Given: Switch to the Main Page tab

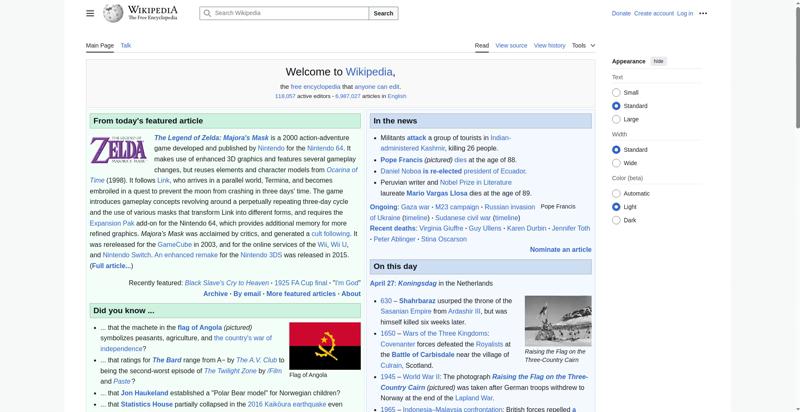Looking at the screenshot, I should pos(100,45).
